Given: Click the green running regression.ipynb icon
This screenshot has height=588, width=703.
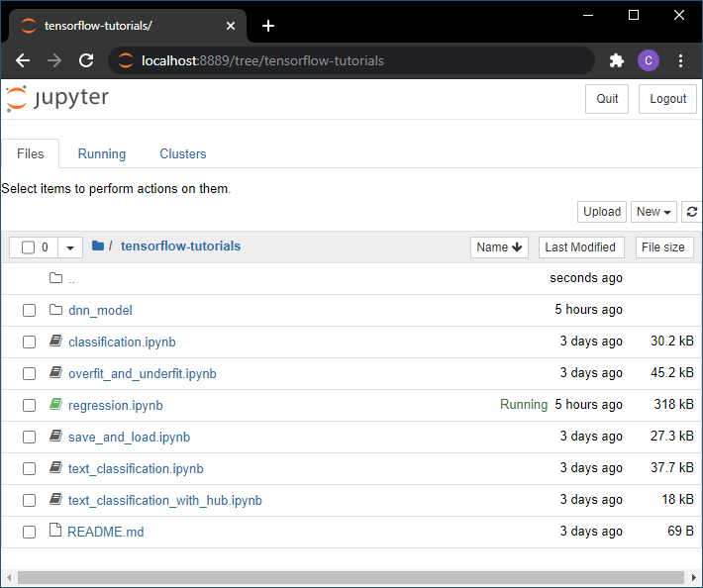Looking at the screenshot, I should 55,404.
